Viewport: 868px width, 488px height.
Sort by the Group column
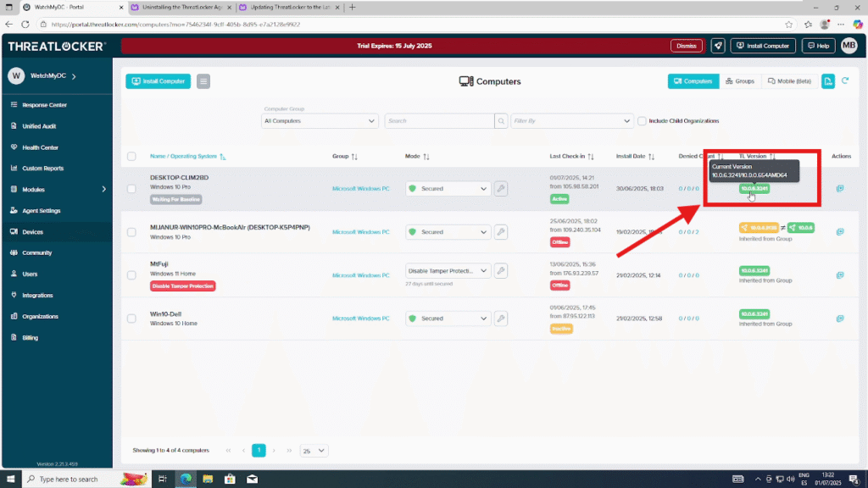pos(345,157)
